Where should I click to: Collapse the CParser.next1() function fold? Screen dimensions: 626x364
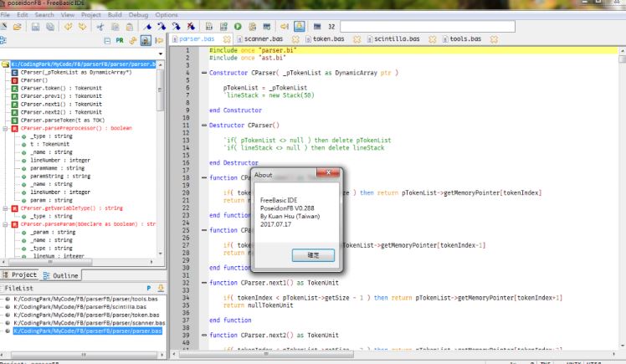coord(204,283)
